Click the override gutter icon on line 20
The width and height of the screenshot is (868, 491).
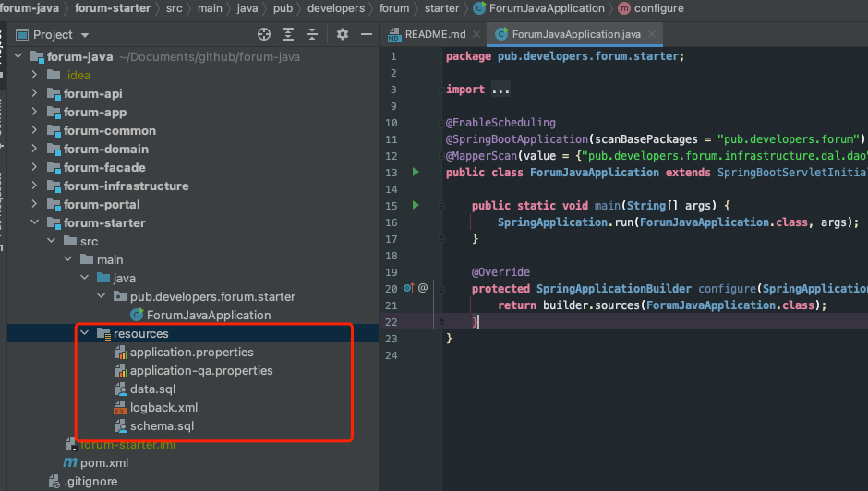click(408, 288)
